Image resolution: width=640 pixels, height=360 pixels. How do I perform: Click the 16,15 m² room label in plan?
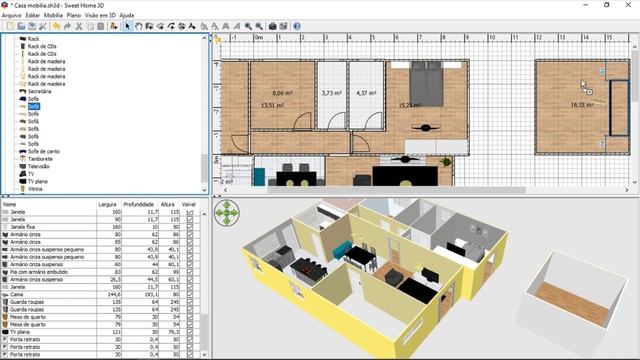coord(582,105)
